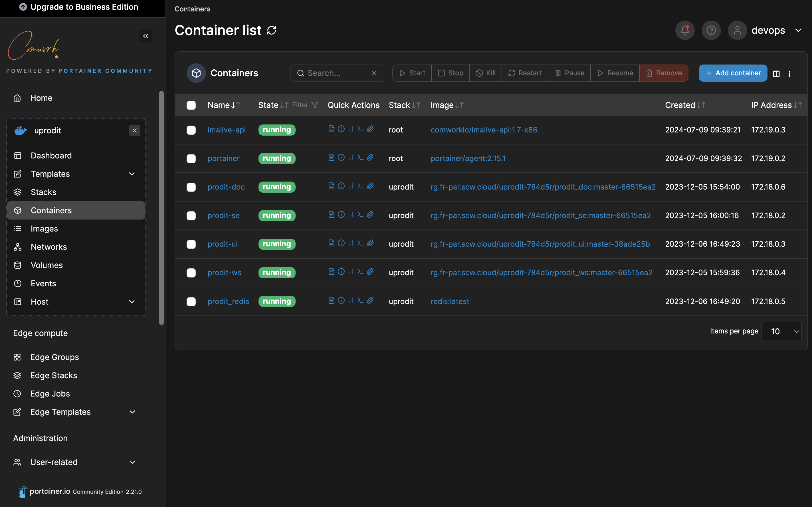Toggle the select-all containers checkbox
The image size is (812, 507).
click(191, 105)
